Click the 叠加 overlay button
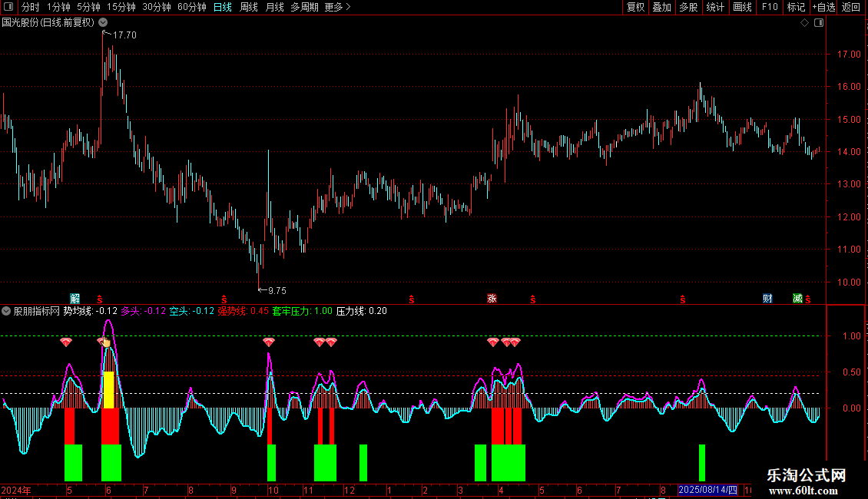The height and width of the screenshot is (499, 868). pyautogui.click(x=661, y=7)
